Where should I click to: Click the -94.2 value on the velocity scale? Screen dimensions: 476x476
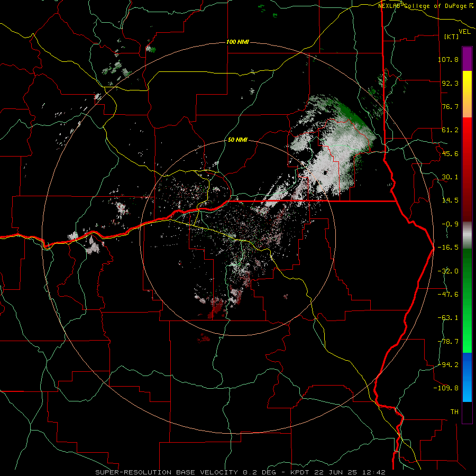[x=448, y=365]
